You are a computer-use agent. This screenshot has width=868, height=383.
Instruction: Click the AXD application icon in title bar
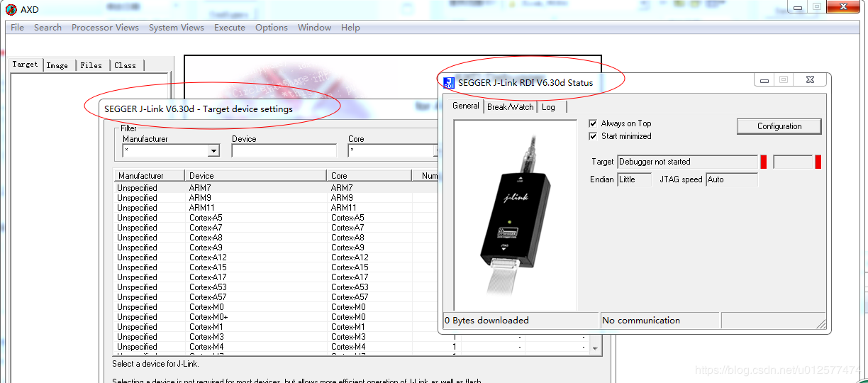pos(11,10)
